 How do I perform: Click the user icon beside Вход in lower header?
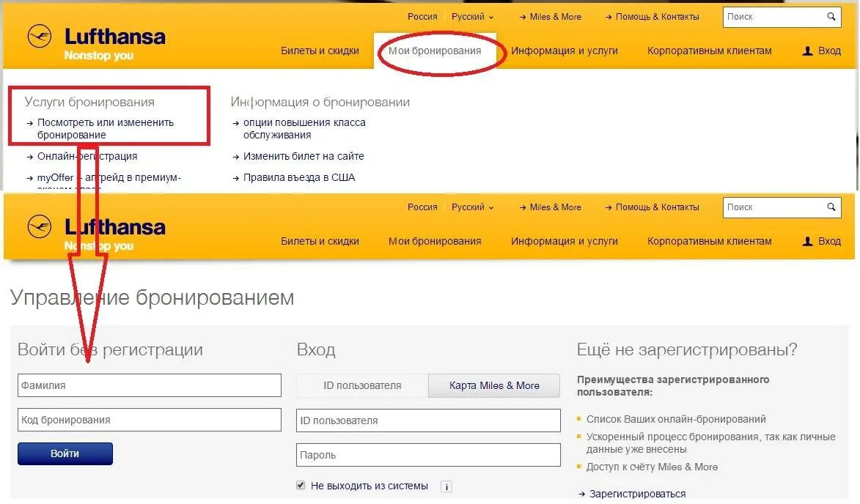tap(807, 241)
